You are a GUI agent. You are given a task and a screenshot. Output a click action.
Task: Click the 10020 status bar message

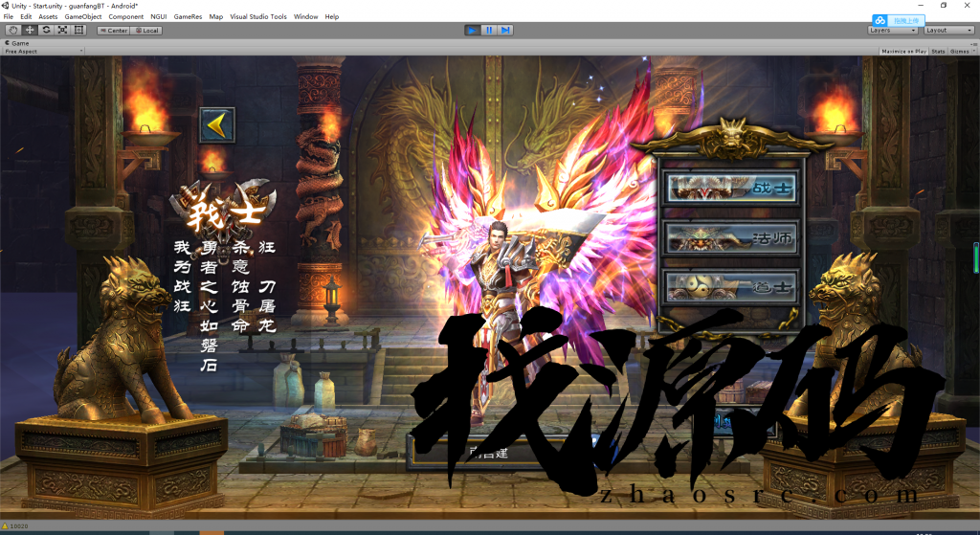(19, 526)
